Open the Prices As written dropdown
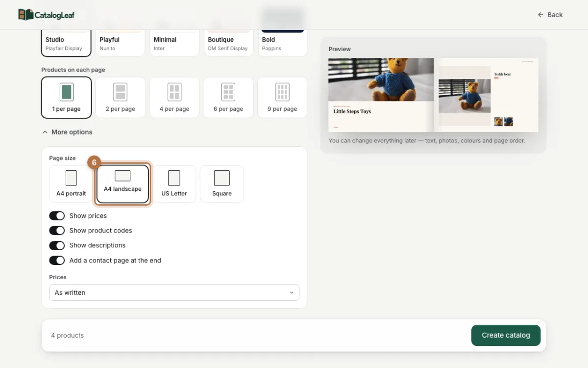Image resolution: width=588 pixels, height=368 pixels. tap(174, 292)
